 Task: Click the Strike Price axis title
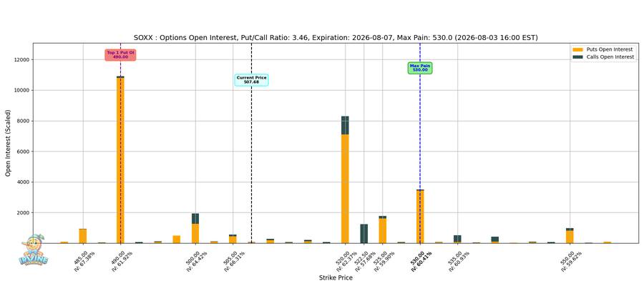coord(336,278)
